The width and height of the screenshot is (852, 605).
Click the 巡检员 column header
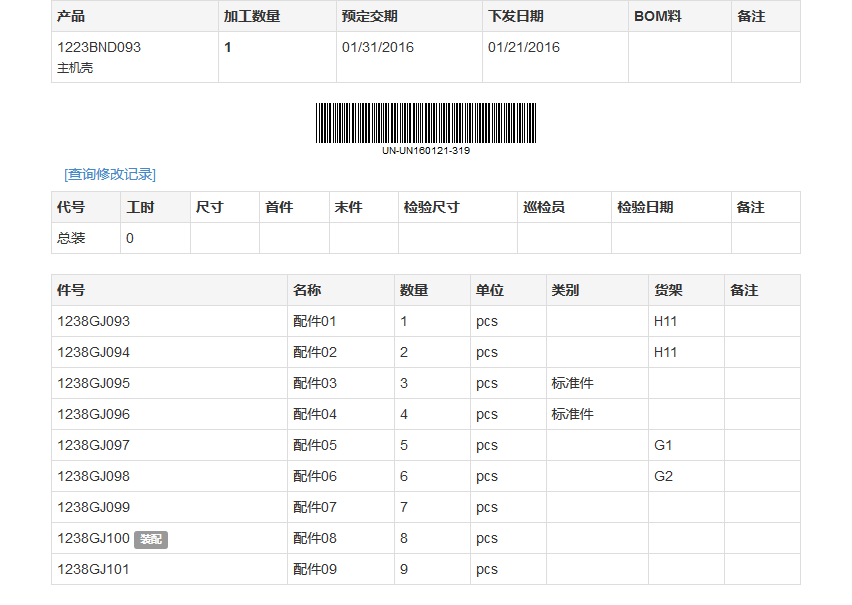click(x=544, y=207)
